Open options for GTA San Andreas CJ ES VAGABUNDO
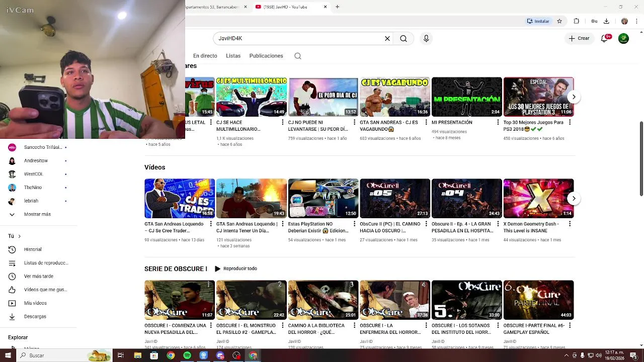This screenshot has height=362, width=644. tap(426, 122)
